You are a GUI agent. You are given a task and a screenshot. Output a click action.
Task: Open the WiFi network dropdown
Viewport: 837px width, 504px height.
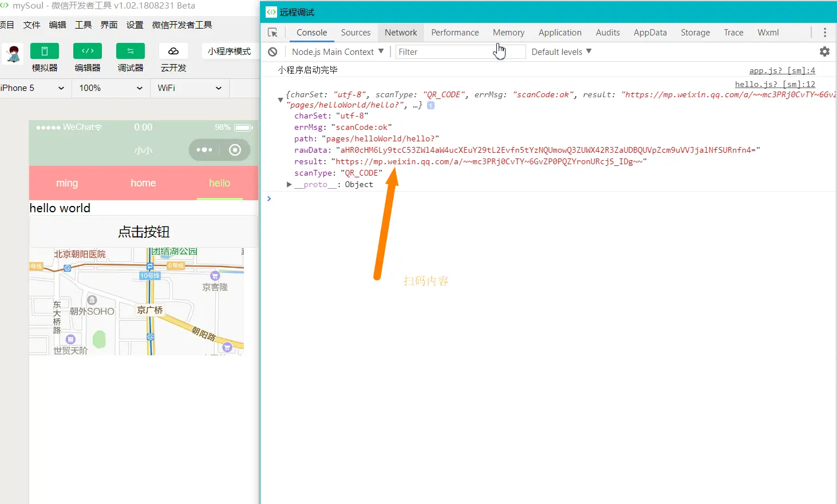pyautogui.click(x=189, y=88)
